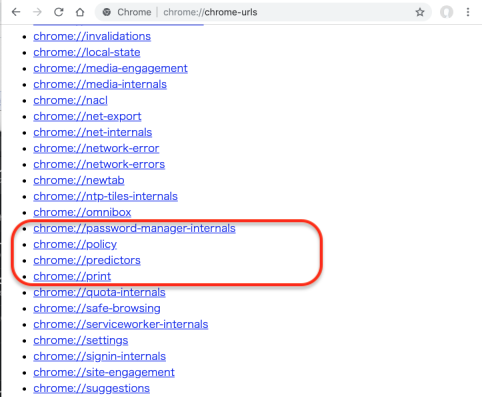Open chrome://nacl link

[x=70, y=100]
